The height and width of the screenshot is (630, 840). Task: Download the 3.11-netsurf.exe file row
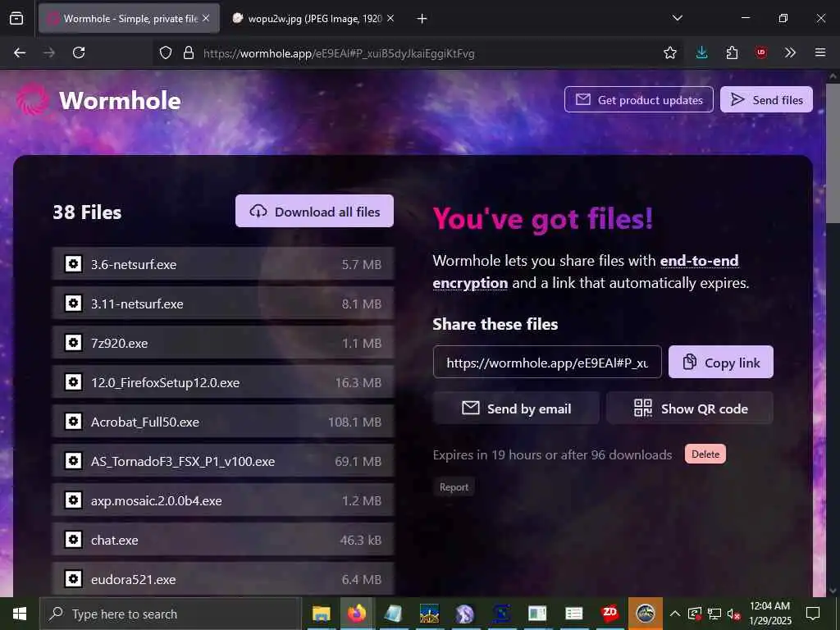coord(223,304)
